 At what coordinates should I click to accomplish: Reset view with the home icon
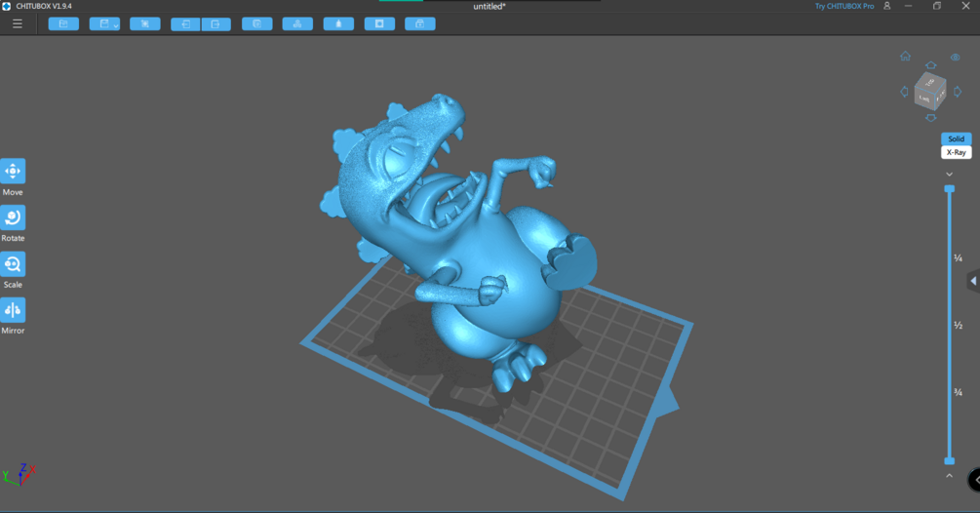coord(905,57)
